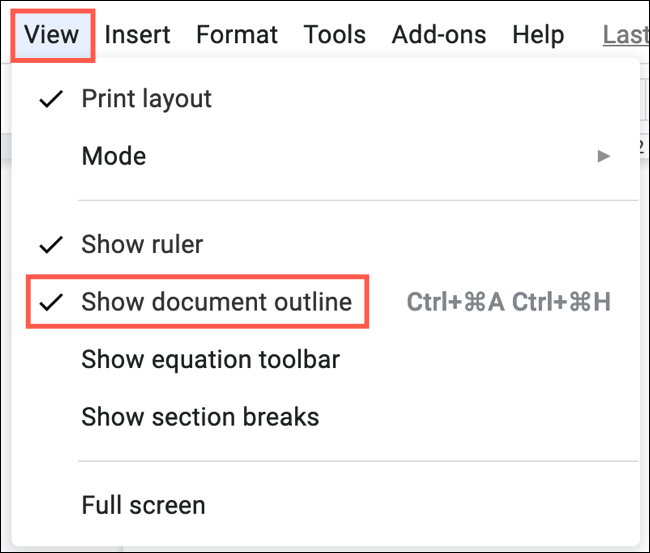Screen dimensions: 650x553
Task: Click the Mode submenu arrow
Action: (x=603, y=156)
